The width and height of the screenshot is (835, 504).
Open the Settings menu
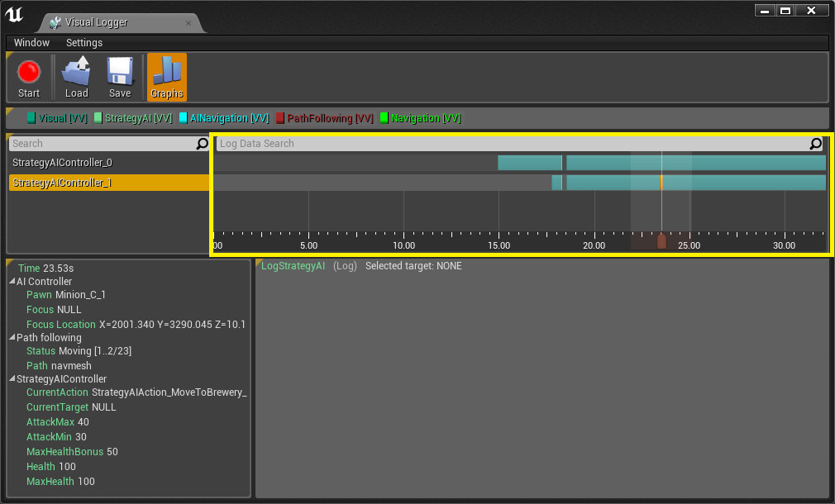click(84, 43)
